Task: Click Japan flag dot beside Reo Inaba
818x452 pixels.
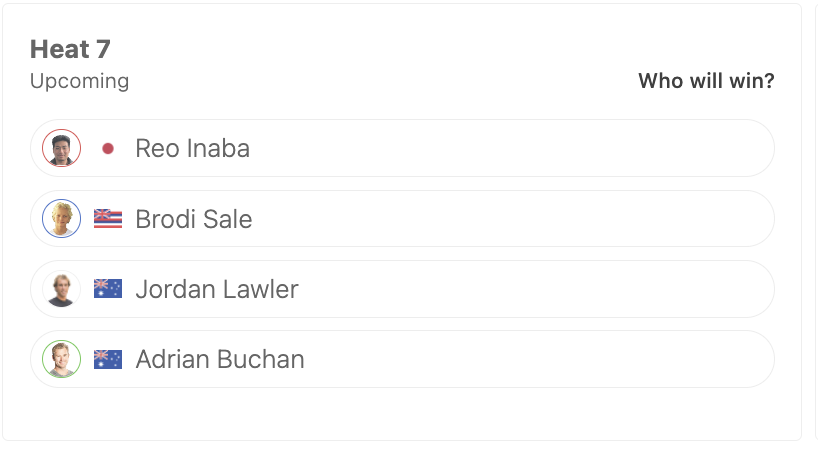Action: point(108,149)
